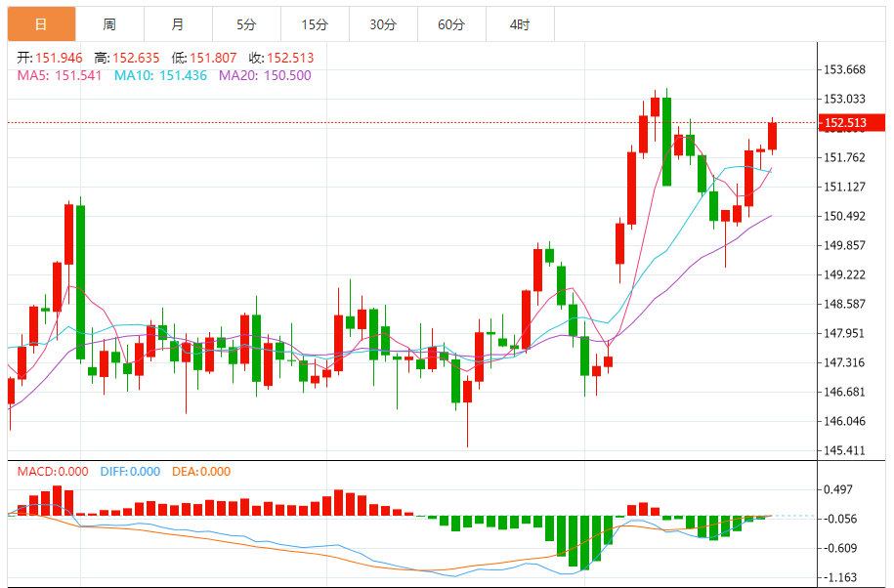Click the DIFF:0.000 indicator label

pyautogui.click(x=130, y=472)
